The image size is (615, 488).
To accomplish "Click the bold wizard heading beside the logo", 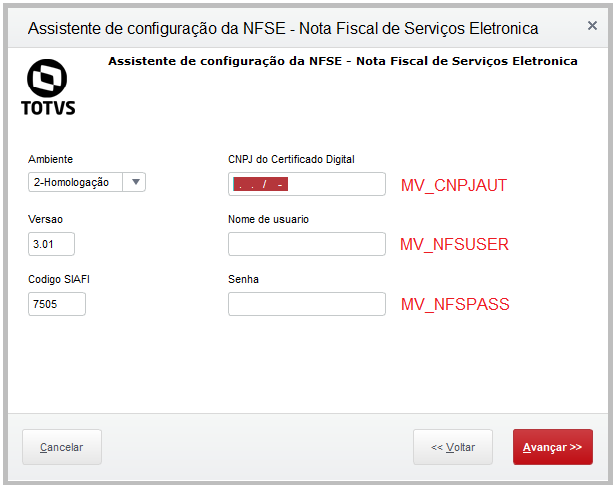I will [342, 61].
